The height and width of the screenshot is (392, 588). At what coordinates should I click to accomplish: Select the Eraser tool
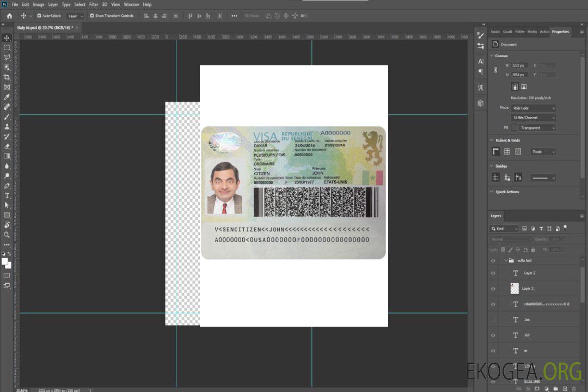point(7,146)
